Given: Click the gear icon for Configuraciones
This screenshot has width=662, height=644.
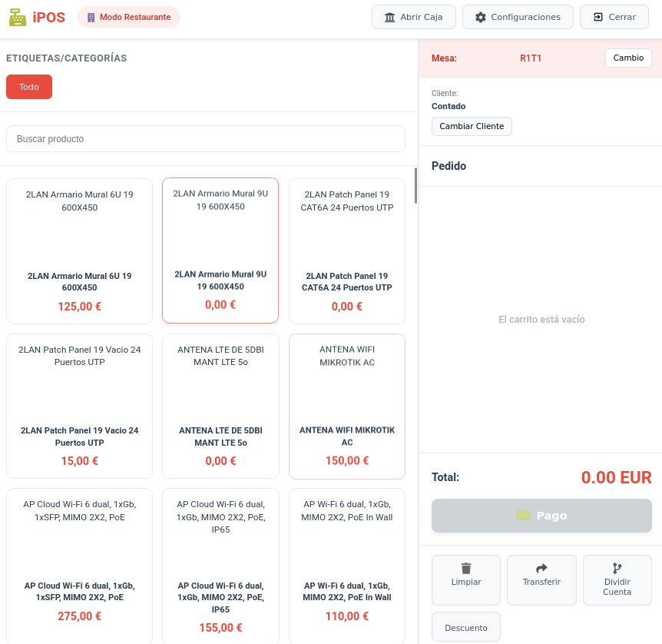Looking at the screenshot, I should click(x=480, y=17).
